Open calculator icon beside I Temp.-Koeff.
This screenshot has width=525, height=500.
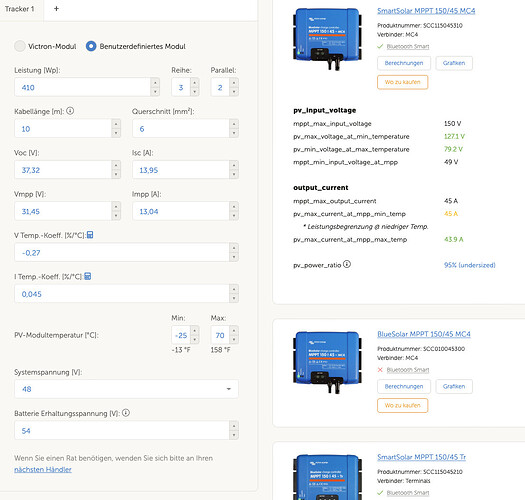pos(88,276)
